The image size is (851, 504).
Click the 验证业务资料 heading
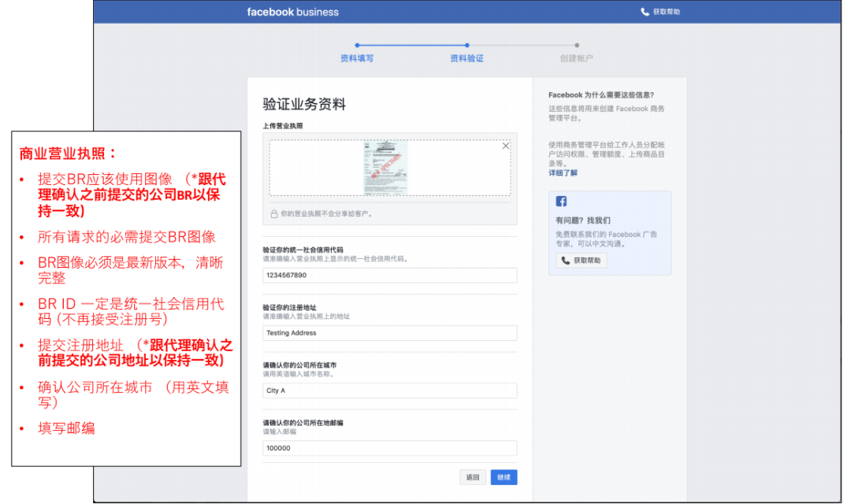point(304,104)
